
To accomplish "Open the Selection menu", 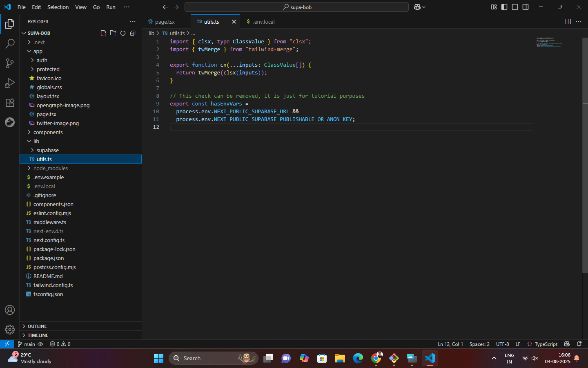I will coord(58,7).
